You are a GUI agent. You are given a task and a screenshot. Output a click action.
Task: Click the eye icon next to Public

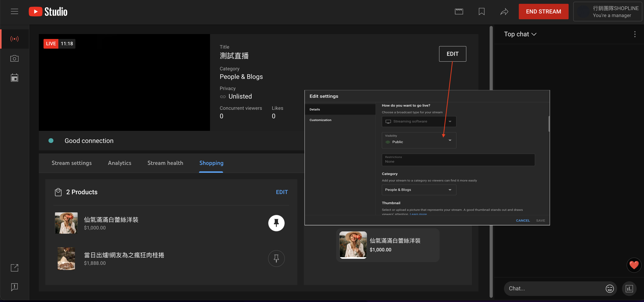click(388, 142)
